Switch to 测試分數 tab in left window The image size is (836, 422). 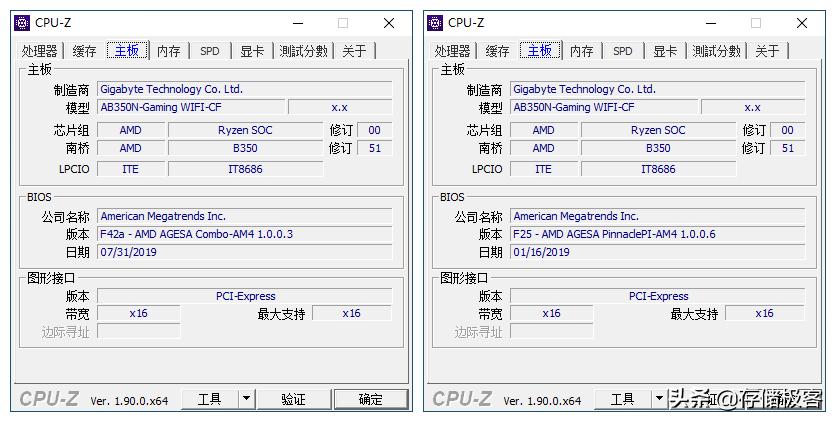(303, 51)
